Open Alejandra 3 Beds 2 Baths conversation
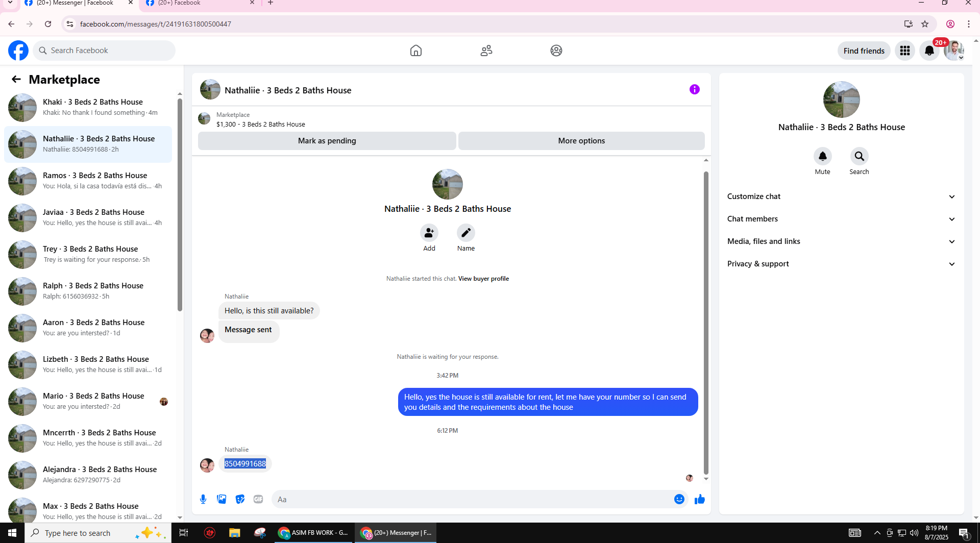The height and width of the screenshot is (543, 980). click(x=88, y=475)
